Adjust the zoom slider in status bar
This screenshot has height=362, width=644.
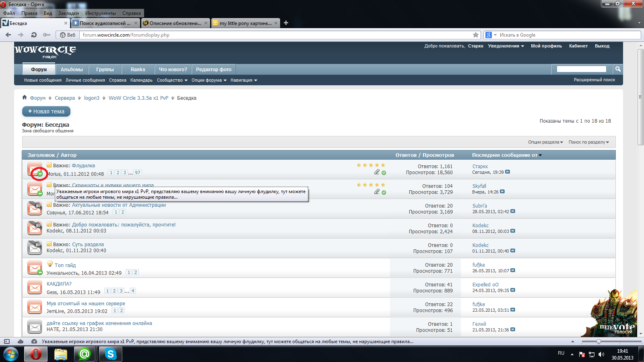pyautogui.click(x=599, y=341)
